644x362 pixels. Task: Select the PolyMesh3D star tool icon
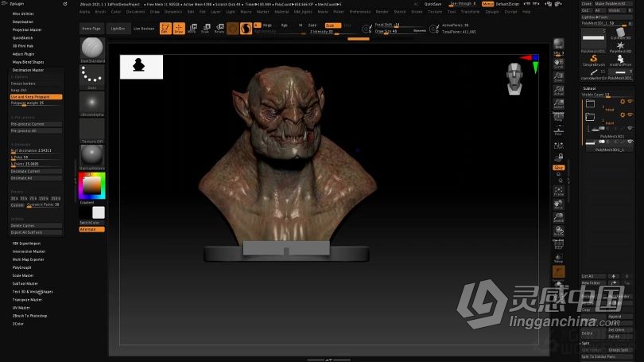tap(620, 47)
